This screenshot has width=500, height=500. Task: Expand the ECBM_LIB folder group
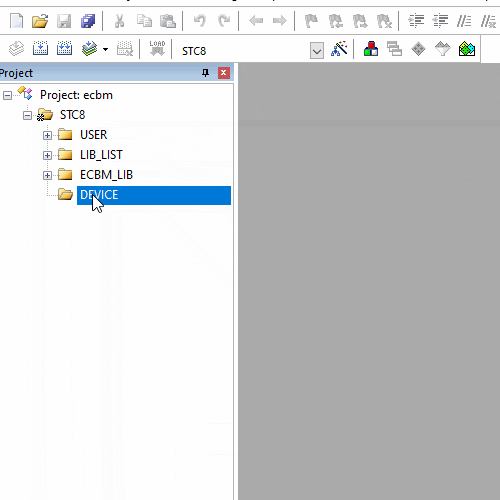pos(47,175)
